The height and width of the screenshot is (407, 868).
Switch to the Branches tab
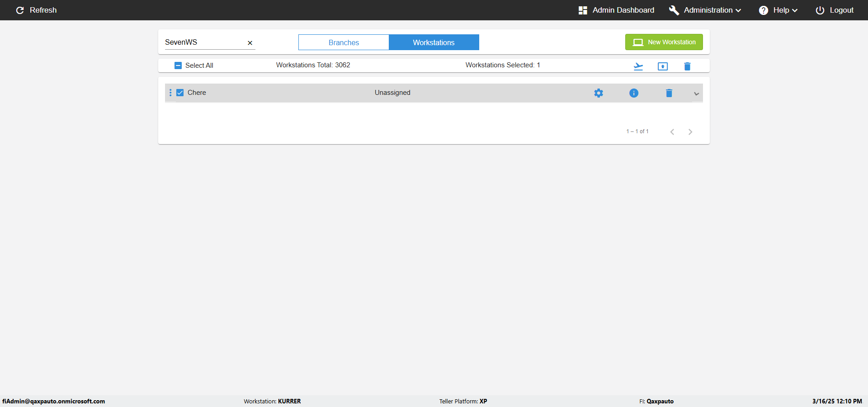click(x=344, y=42)
